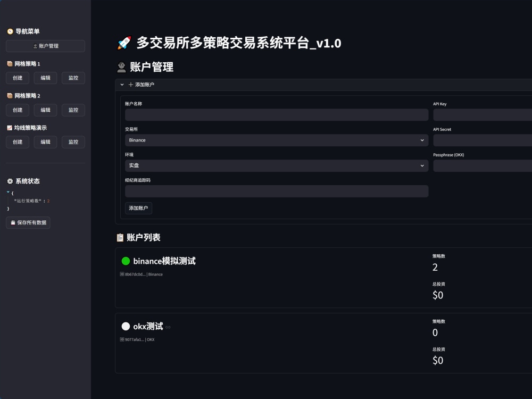Image resolution: width=532 pixels, height=399 pixels.
Task: Click 监控 under 网格策略 1
Action: pyautogui.click(x=73, y=78)
